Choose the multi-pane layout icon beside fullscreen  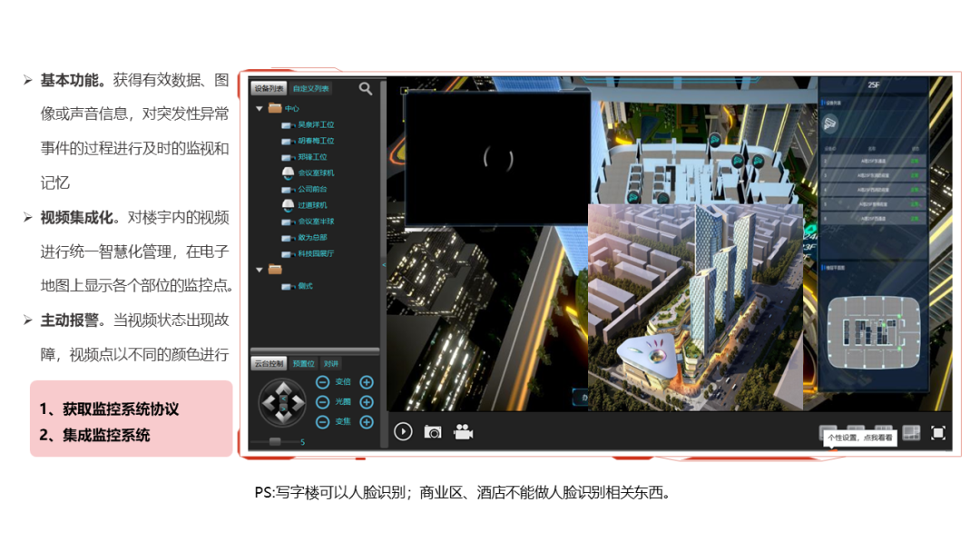911,432
